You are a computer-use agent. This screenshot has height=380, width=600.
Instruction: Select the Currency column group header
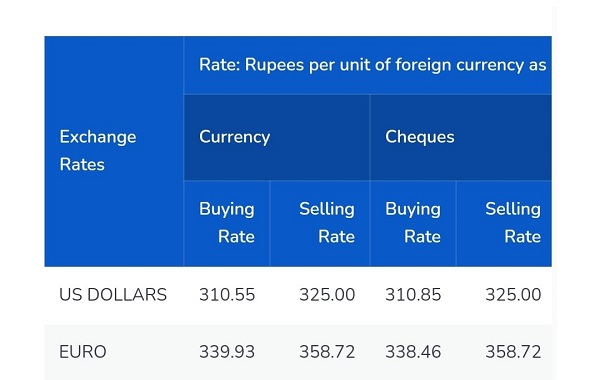click(x=277, y=137)
